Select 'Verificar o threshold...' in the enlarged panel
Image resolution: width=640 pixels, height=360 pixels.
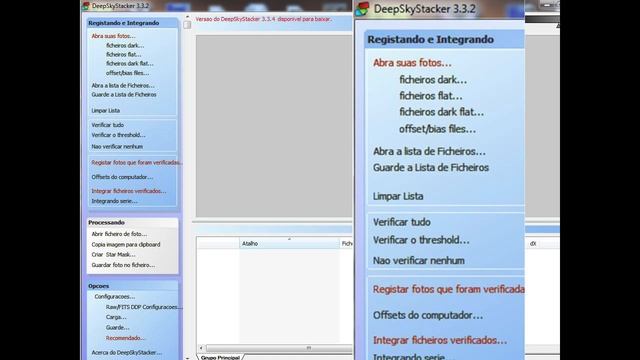(x=421, y=240)
